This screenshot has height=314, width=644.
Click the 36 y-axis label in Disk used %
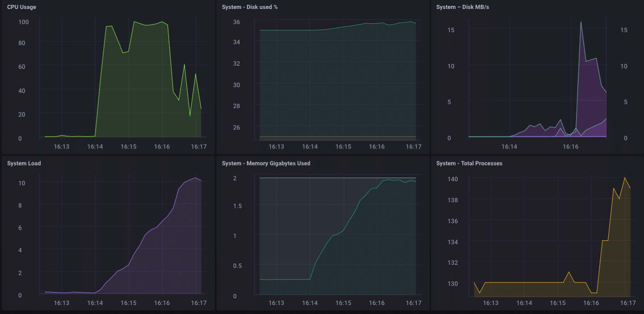[x=237, y=22]
